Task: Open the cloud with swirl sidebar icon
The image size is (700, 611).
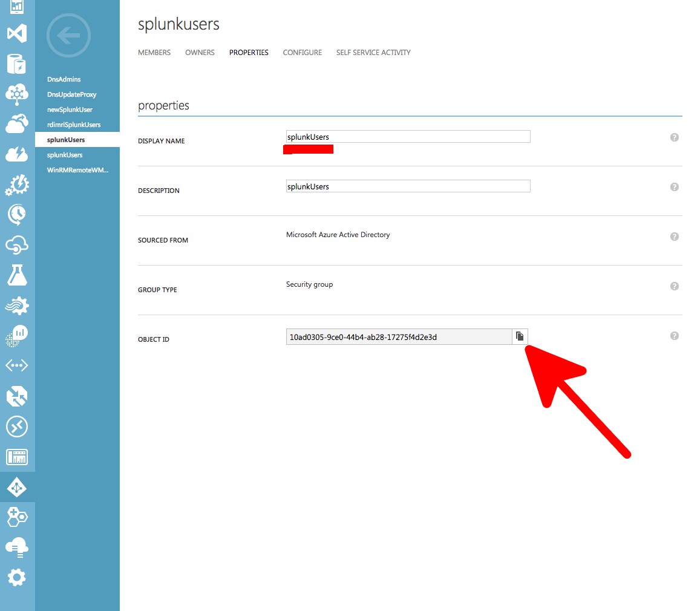Action: (x=17, y=245)
